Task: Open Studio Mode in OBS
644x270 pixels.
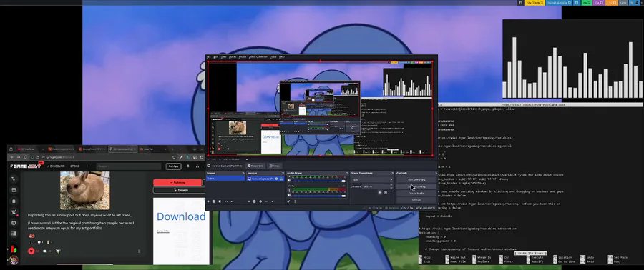Action: (416, 194)
